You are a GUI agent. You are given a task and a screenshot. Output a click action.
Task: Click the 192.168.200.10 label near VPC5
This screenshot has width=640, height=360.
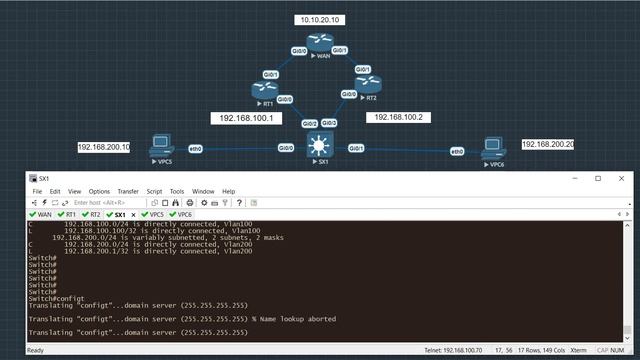click(x=104, y=147)
